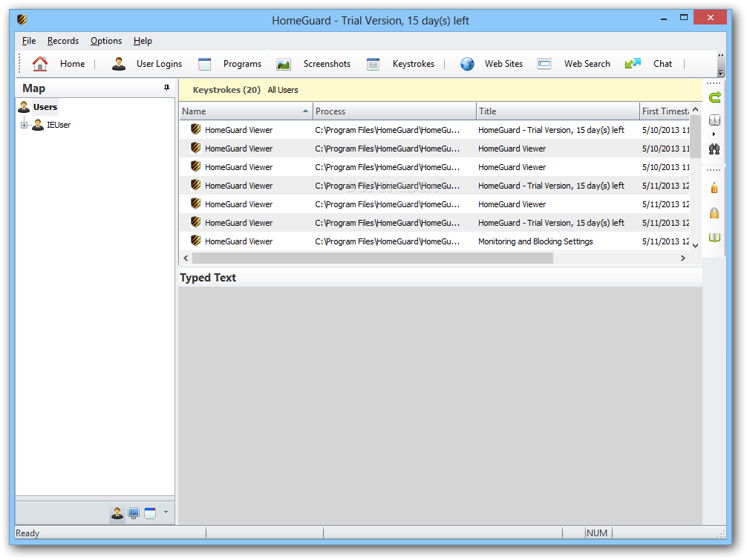Open Map view options dropdown arrow
The width and height of the screenshot is (747, 560).
coord(166,512)
